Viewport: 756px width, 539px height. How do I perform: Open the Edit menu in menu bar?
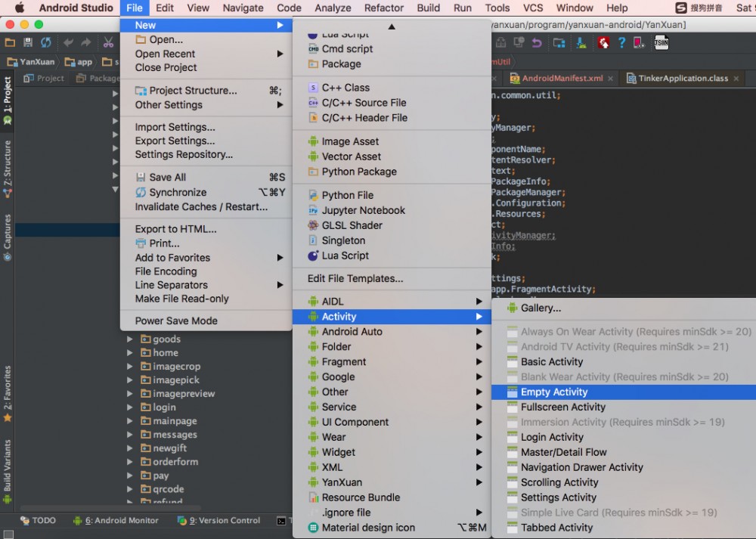click(x=164, y=8)
